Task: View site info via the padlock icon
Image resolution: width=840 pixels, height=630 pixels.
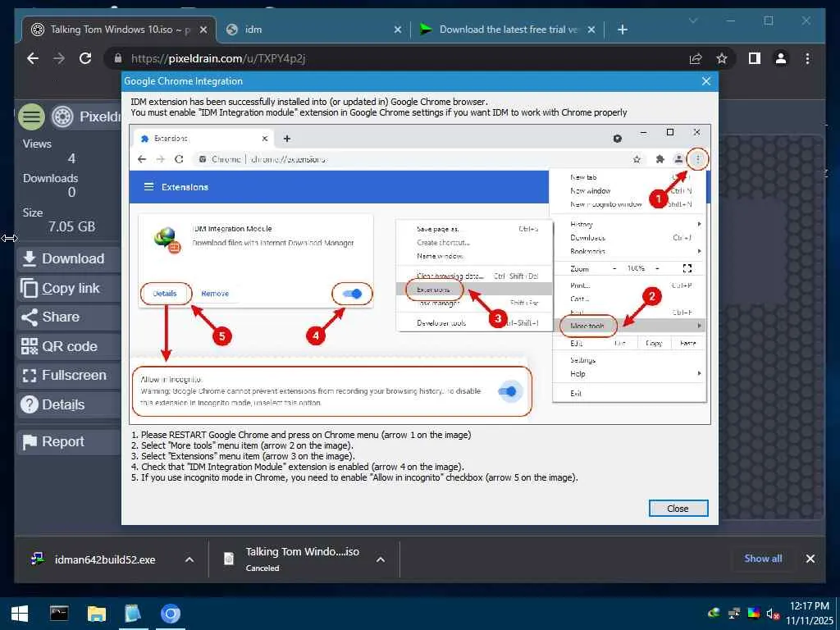Action: tap(118, 58)
